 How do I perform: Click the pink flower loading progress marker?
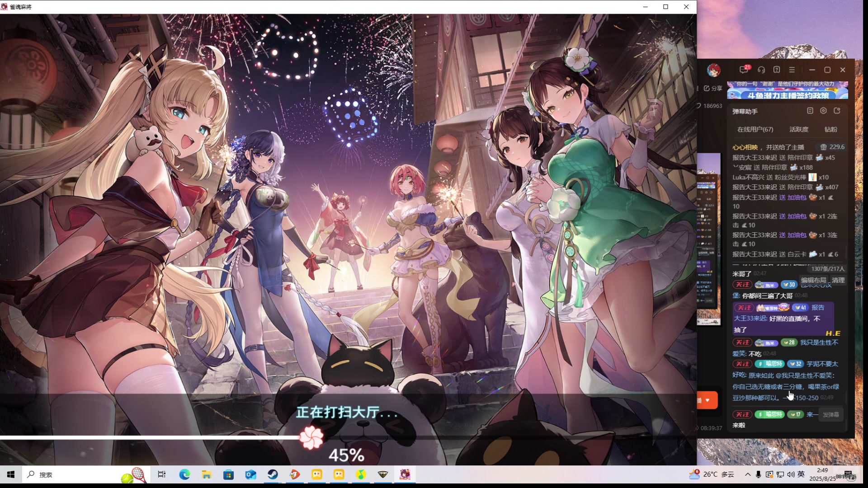pos(311,437)
